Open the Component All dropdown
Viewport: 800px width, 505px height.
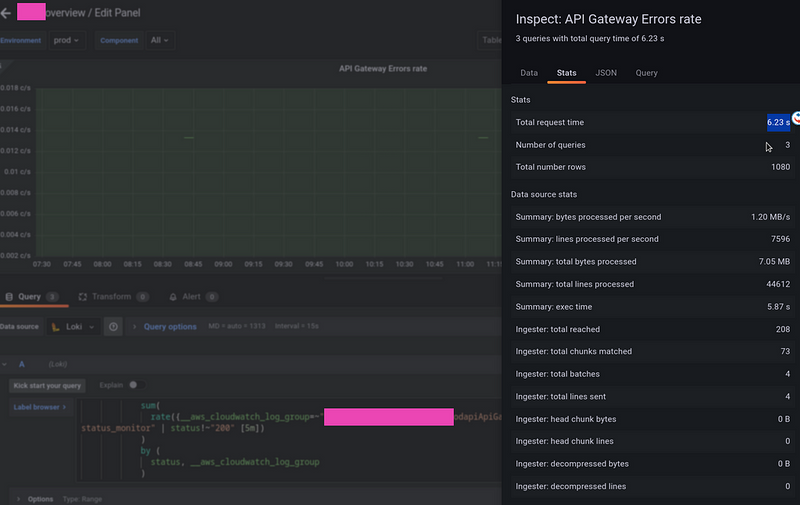pos(160,40)
